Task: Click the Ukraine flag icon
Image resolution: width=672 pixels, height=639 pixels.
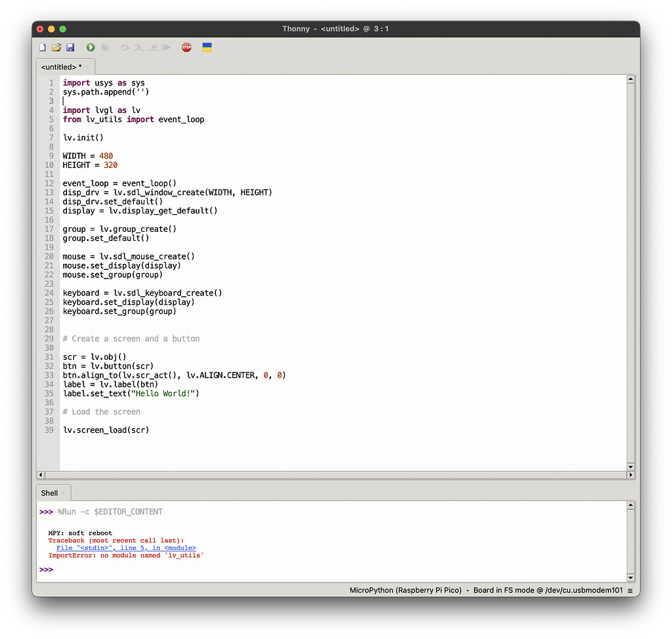Action: click(207, 47)
